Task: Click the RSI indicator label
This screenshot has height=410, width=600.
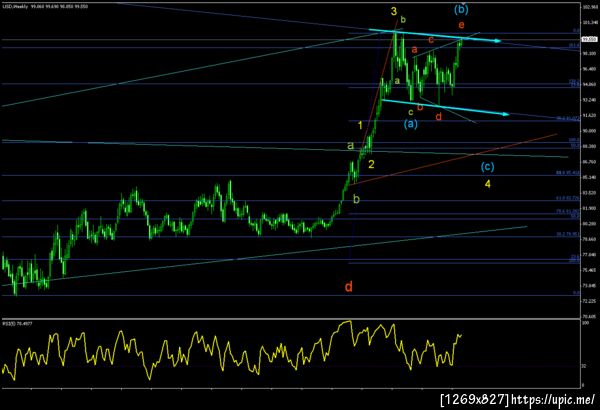Action: tap(18, 323)
